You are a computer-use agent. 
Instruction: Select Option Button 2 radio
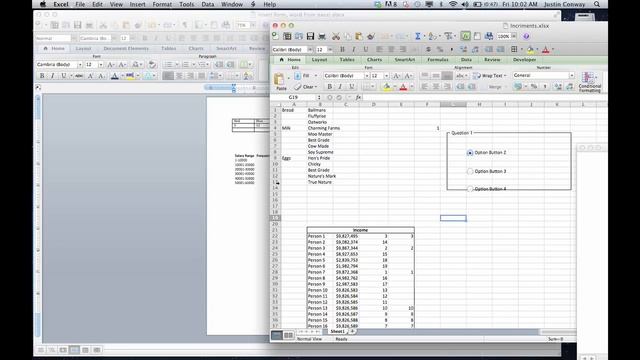point(470,153)
